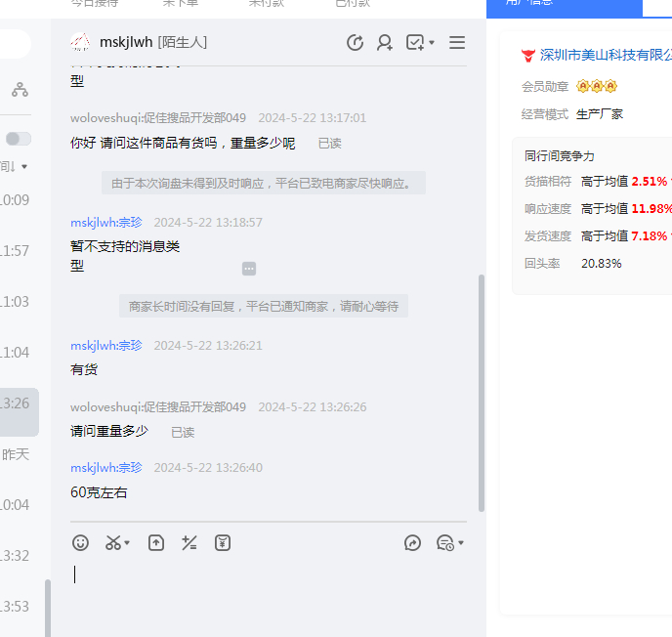Select the conversation timestamped 3:26 in list
The height and width of the screenshot is (637, 672).
click(x=19, y=403)
